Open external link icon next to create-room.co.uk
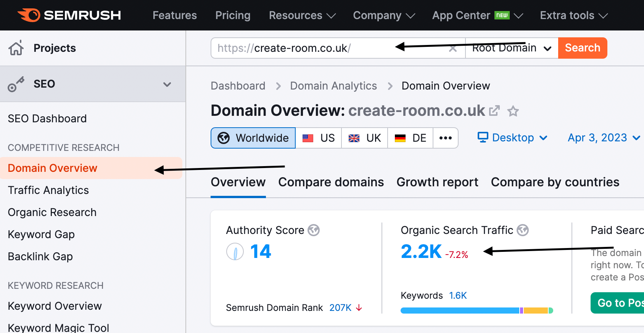The width and height of the screenshot is (644, 333). (494, 111)
